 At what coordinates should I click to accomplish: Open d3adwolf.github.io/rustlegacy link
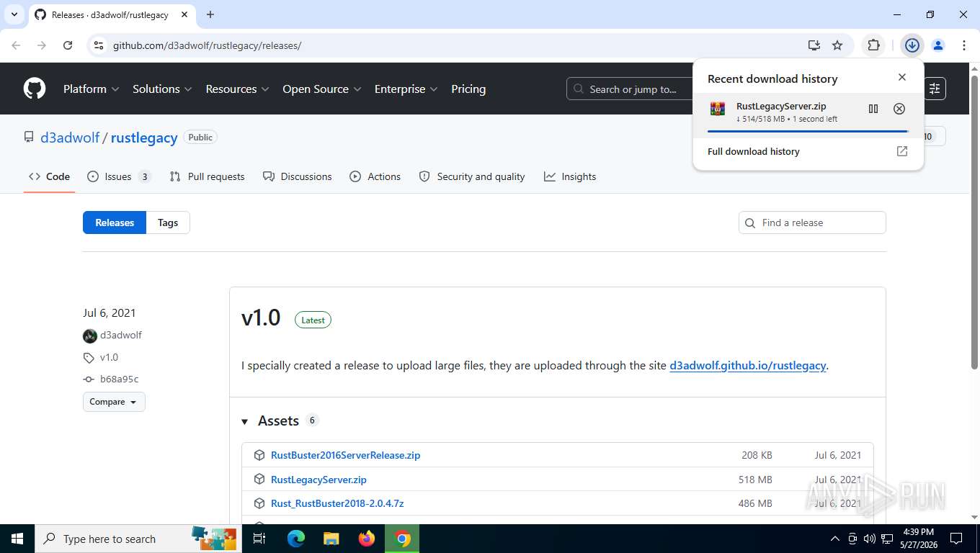pos(747,365)
